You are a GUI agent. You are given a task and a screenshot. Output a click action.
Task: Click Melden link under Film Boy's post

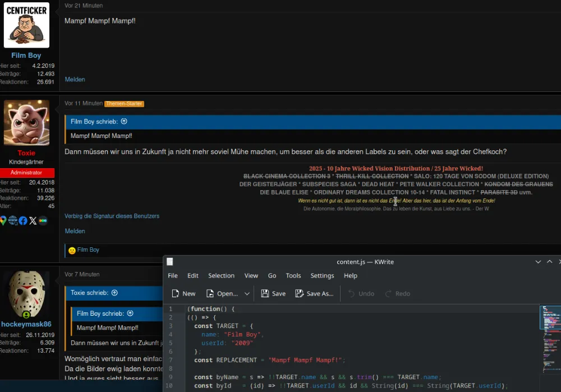coord(75,80)
